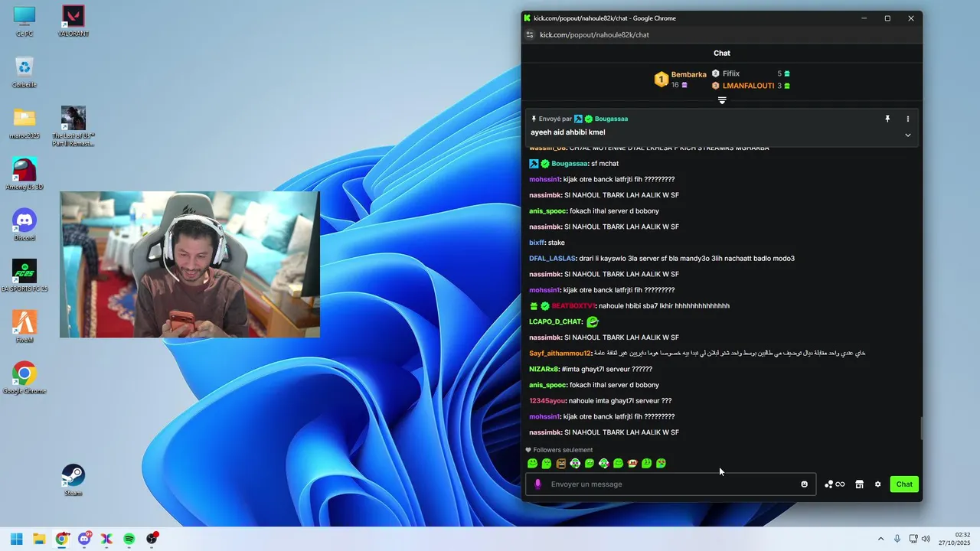Click username BEATBOXTV1 in chat
The height and width of the screenshot is (551, 980).
[x=573, y=306]
